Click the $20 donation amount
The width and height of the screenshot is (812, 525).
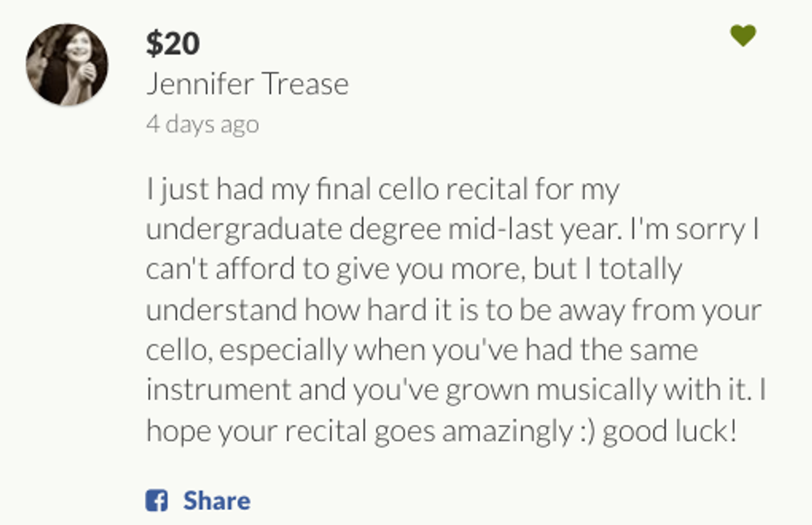pyautogui.click(x=172, y=43)
